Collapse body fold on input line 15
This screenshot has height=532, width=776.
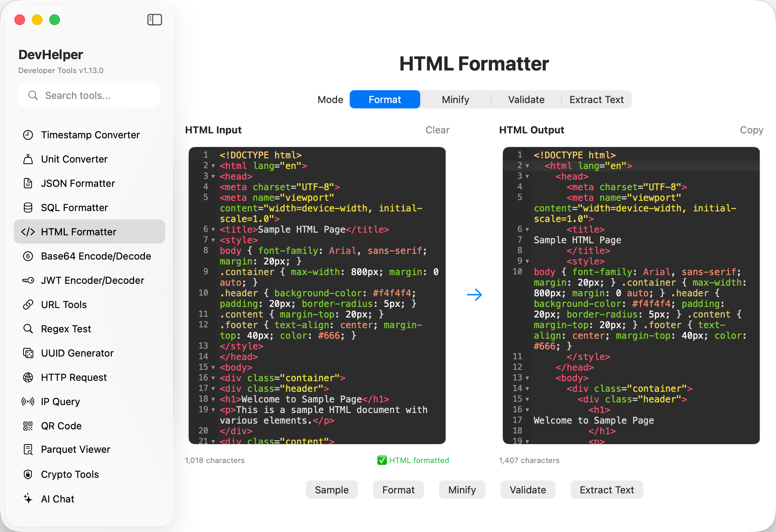click(213, 368)
